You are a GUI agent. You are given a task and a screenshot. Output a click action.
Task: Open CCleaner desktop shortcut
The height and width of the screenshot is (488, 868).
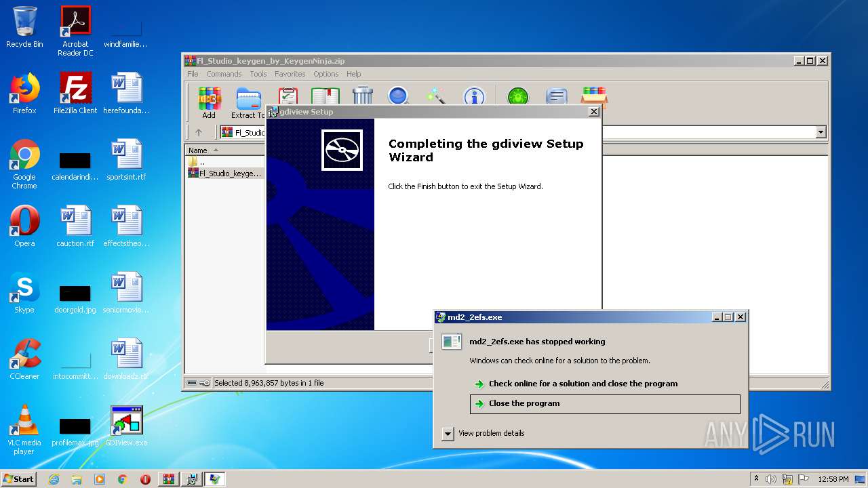pos(24,359)
